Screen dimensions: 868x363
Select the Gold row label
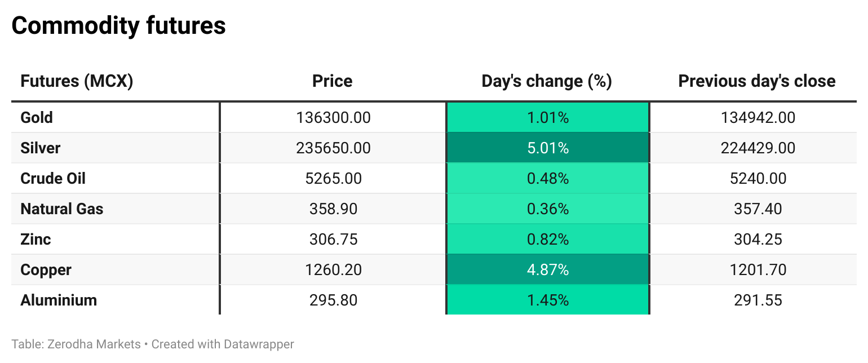click(37, 118)
